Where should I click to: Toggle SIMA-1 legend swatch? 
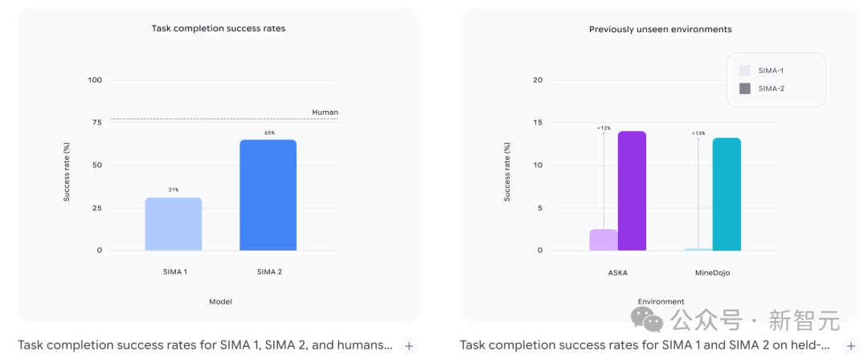point(744,71)
